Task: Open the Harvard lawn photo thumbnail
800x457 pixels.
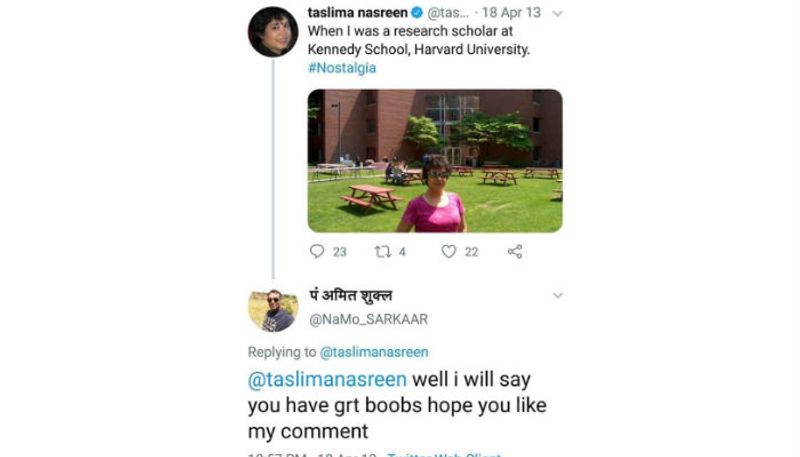Action: pos(435,161)
